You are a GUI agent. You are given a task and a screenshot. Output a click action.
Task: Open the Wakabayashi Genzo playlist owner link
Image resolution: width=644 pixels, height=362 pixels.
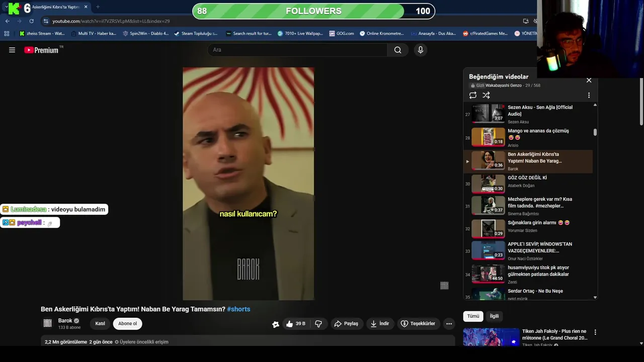click(504, 85)
